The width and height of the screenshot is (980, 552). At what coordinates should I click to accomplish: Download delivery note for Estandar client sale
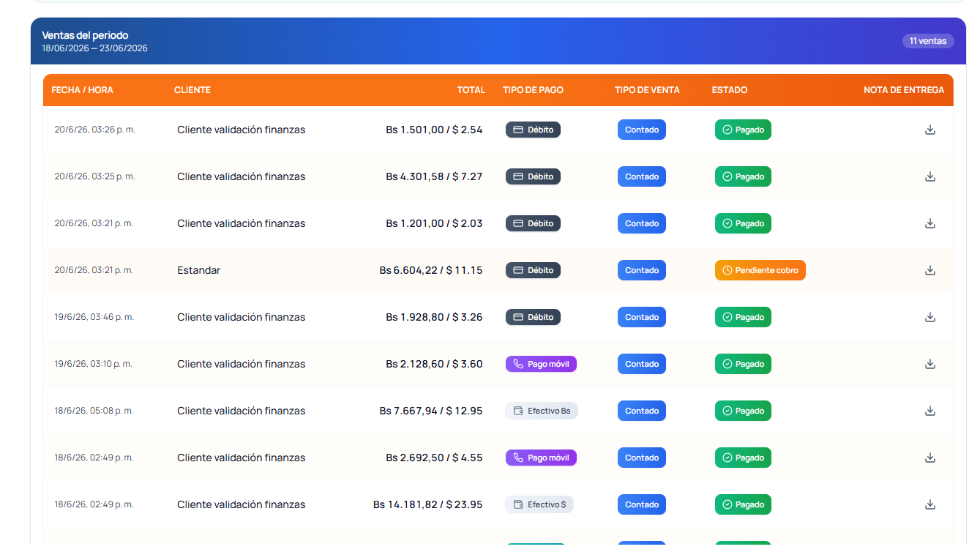(x=930, y=270)
